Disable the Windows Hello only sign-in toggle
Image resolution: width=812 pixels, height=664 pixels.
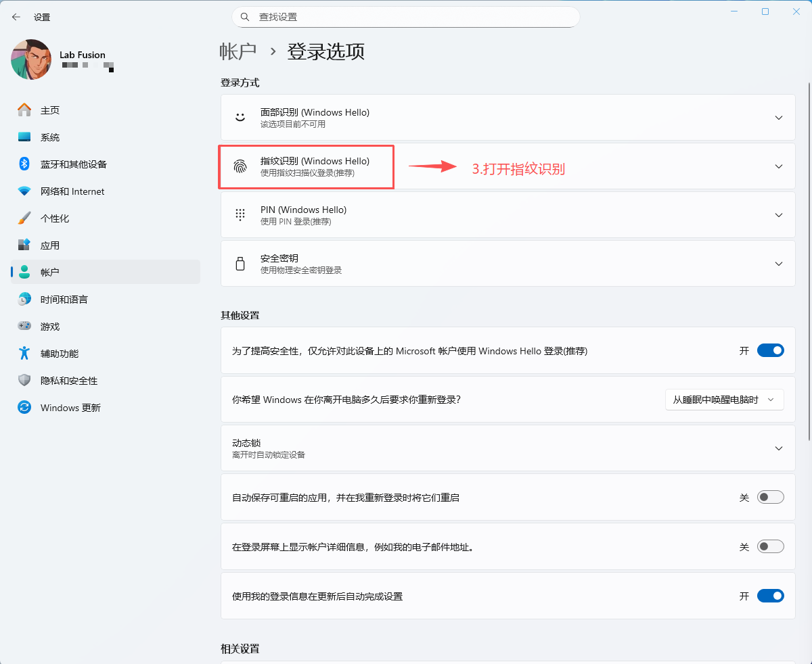pos(770,350)
